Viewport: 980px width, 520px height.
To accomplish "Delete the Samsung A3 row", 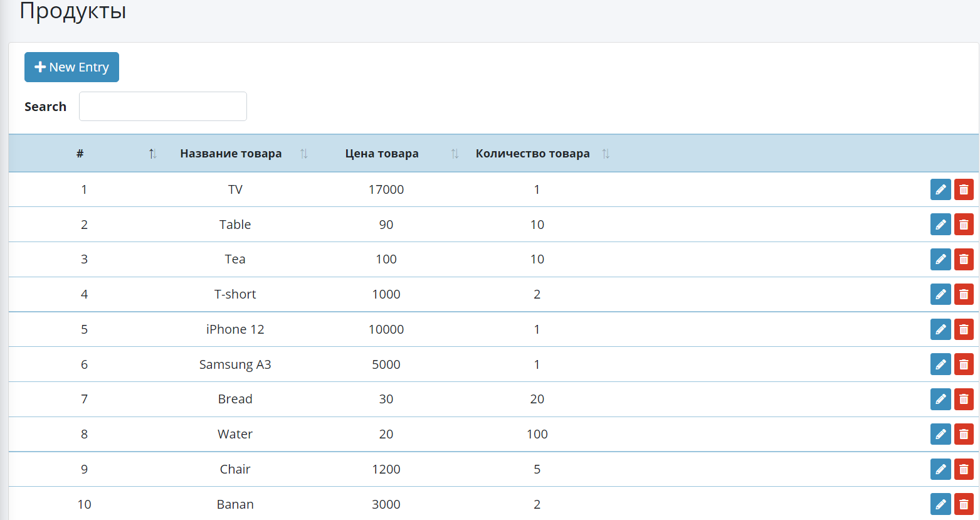I will pyautogui.click(x=964, y=364).
